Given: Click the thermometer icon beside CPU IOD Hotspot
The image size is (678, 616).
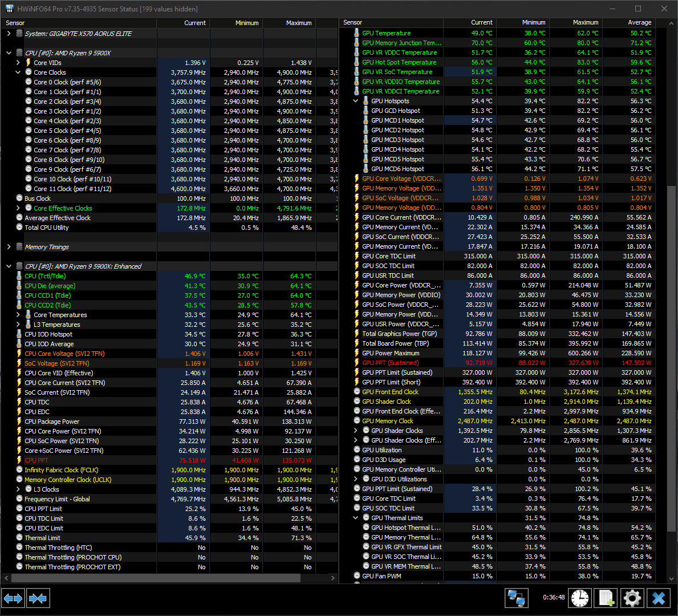Looking at the screenshot, I should pos(19,334).
